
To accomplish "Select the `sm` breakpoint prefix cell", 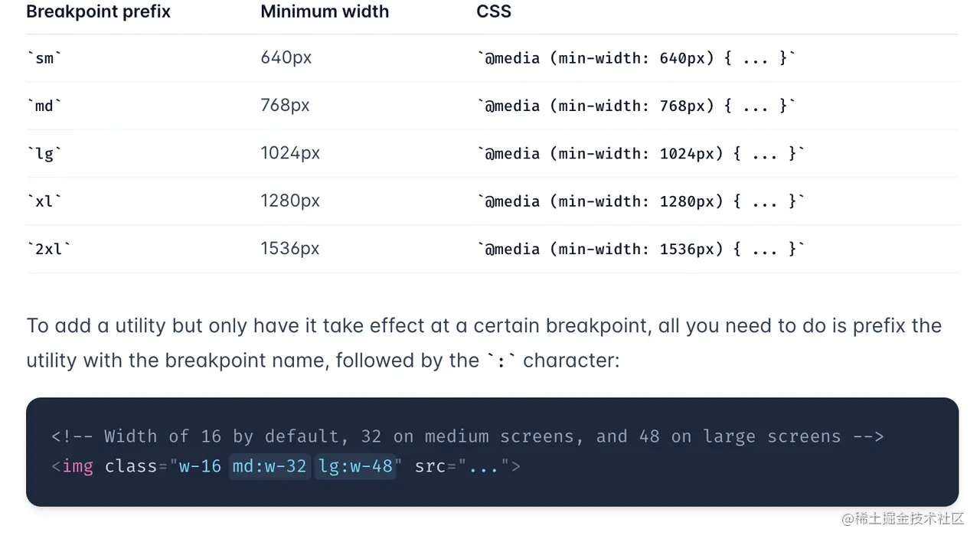I will tap(44, 58).
